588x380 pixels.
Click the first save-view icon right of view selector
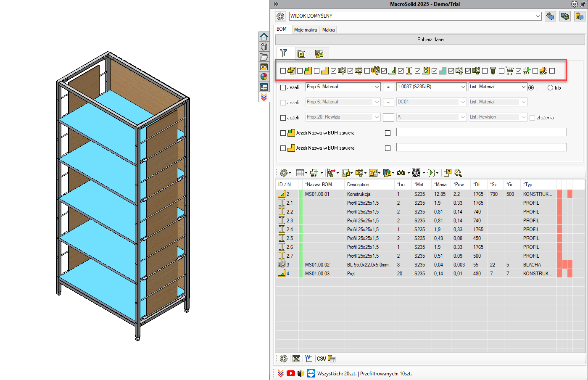click(550, 16)
